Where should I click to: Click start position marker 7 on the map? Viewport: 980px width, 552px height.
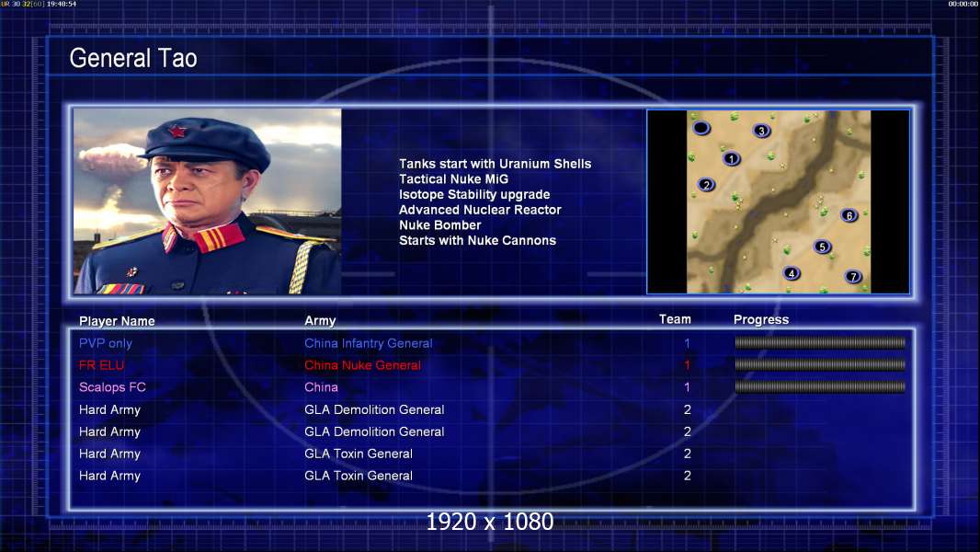coord(853,276)
